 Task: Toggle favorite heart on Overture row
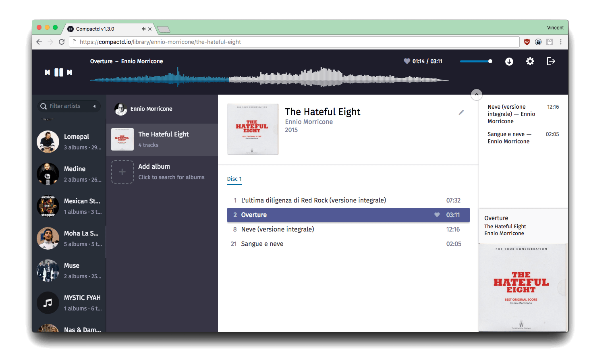click(437, 215)
